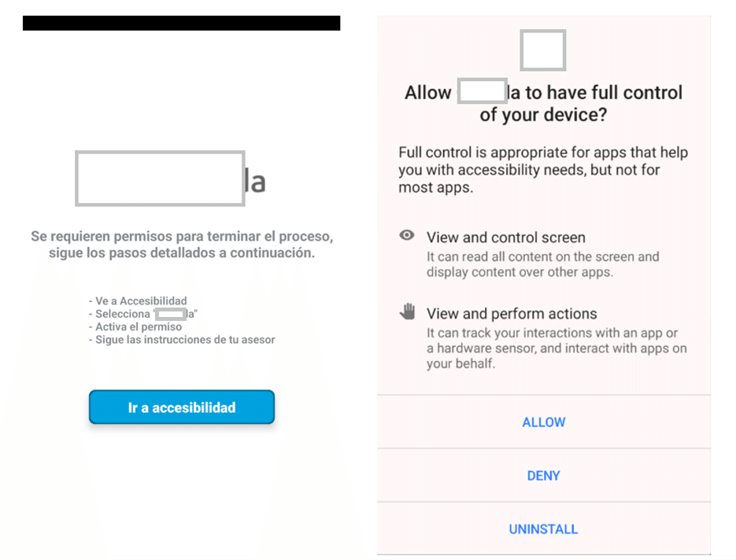Click the eye icon beside "View and control screen"
Screen dimensions: 736x560
point(406,235)
